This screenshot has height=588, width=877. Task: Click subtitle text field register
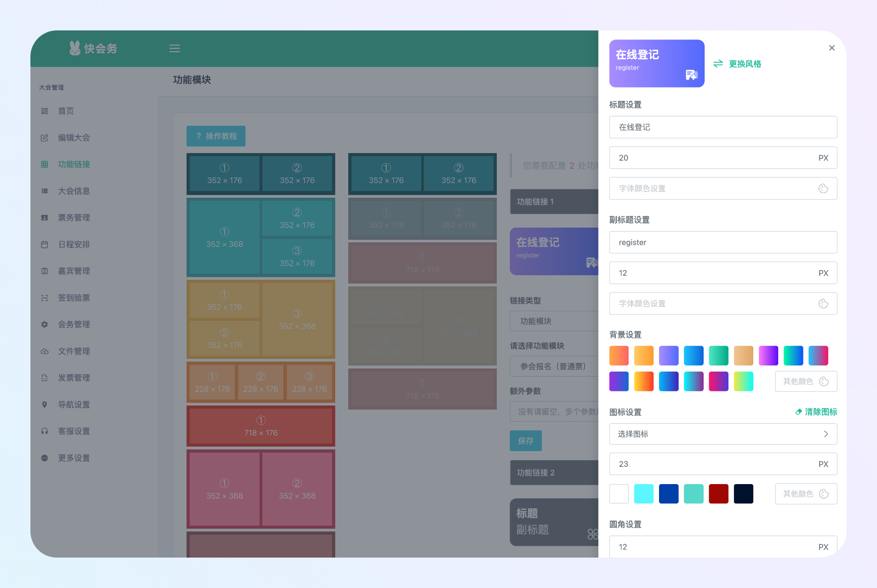tap(723, 242)
